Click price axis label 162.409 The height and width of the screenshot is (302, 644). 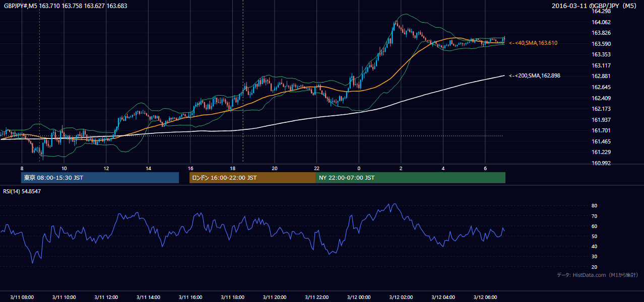tap(601, 98)
